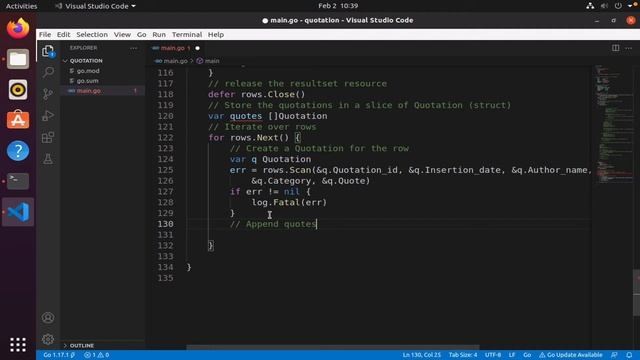Click the horizontal editor scrollbar
This screenshot has height=360, width=640.
(x=333, y=347)
